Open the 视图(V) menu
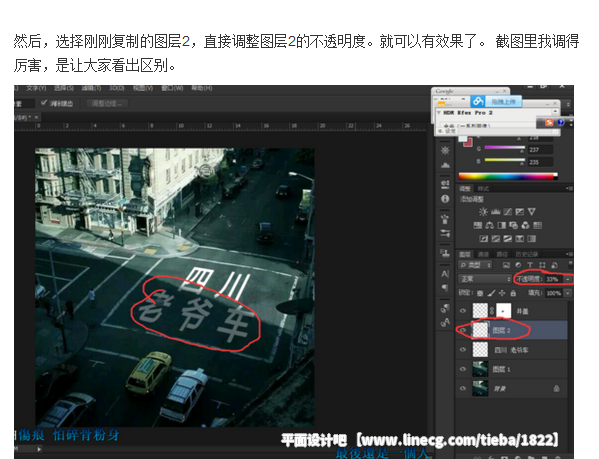The image size is (599, 459). pos(143,88)
